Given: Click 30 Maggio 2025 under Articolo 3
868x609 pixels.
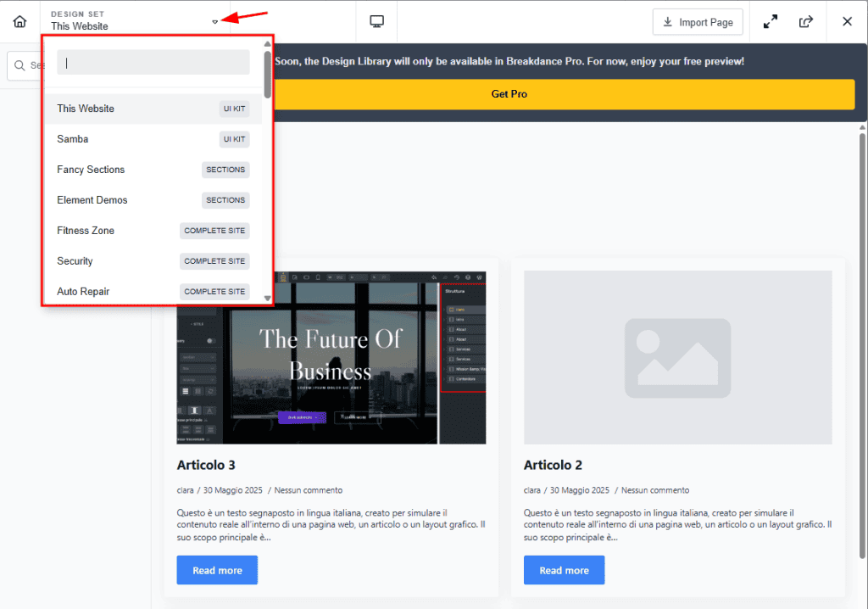Looking at the screenshot, I should point(232,490).
